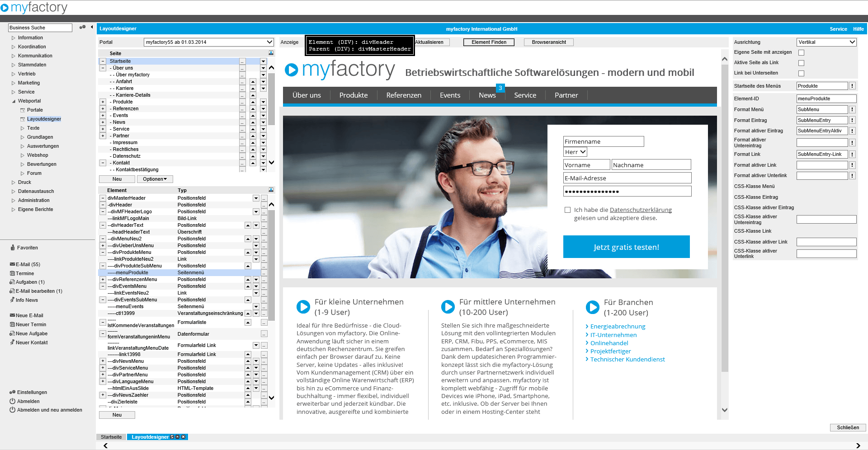This screenshot has height=450, width=868.
Task: Click the Seite list vertical scrollbar thumb
Action: tap(272, 98)
